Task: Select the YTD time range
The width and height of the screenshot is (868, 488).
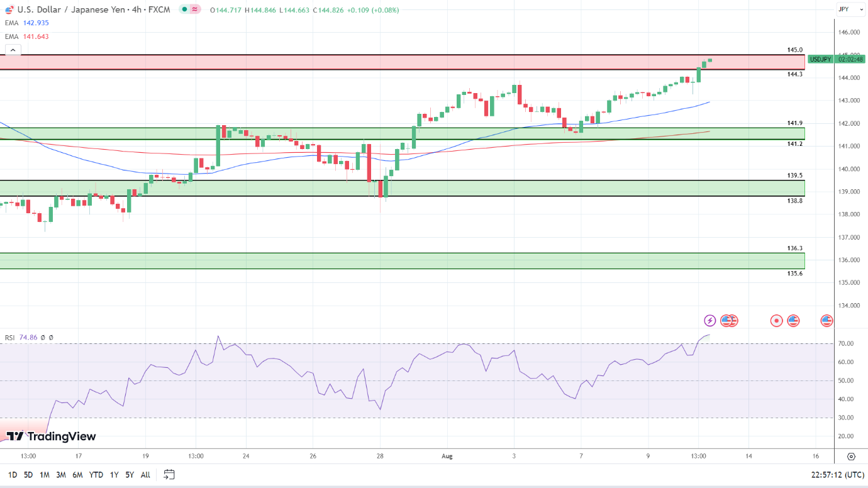Action: pos(96,475)
